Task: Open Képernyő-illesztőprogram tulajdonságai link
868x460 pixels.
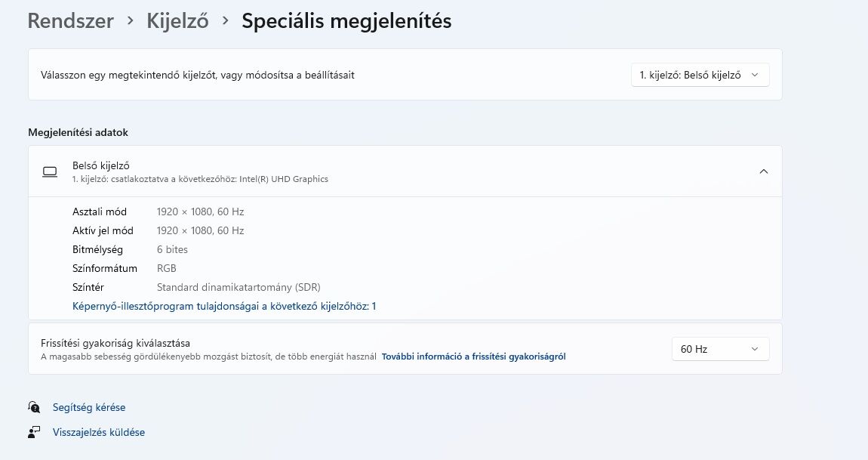Action: point(224,306)
